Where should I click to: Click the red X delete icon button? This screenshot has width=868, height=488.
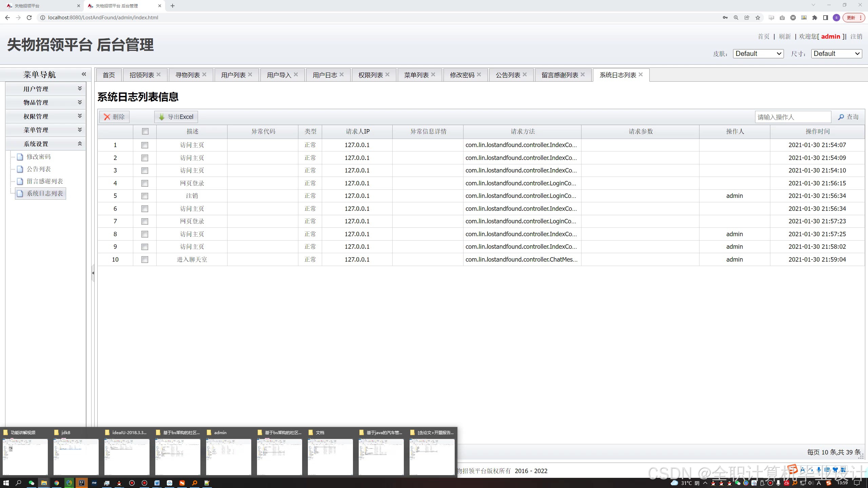[107, 117]
